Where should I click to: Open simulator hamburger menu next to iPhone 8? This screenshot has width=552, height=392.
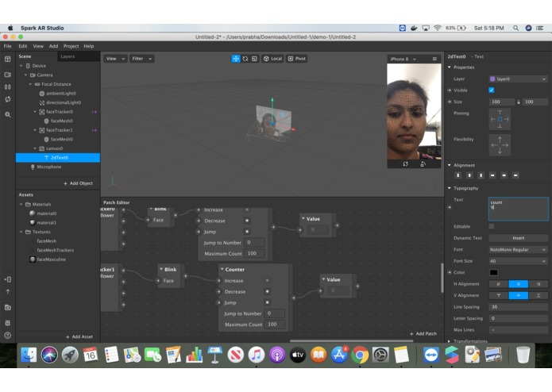click(x=434, y=59)
